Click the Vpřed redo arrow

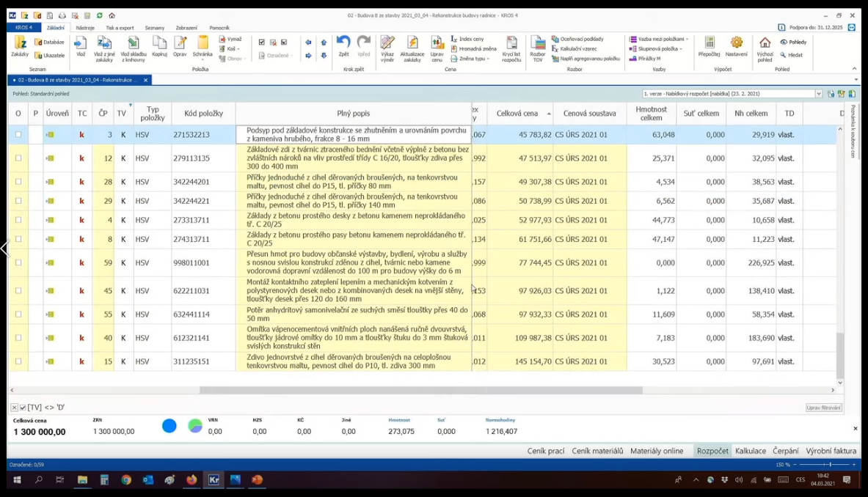pos(364,46)
